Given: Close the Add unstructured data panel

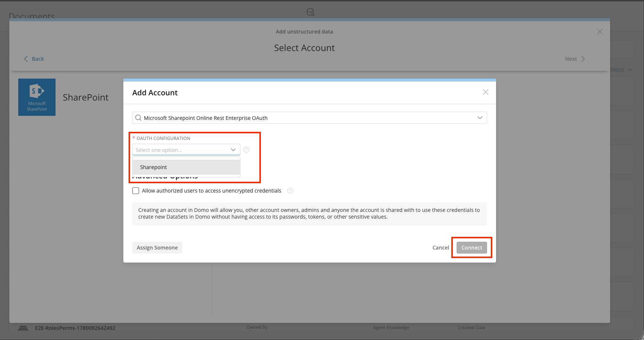Looking at the screenshot, I should (x=600, y=32).
